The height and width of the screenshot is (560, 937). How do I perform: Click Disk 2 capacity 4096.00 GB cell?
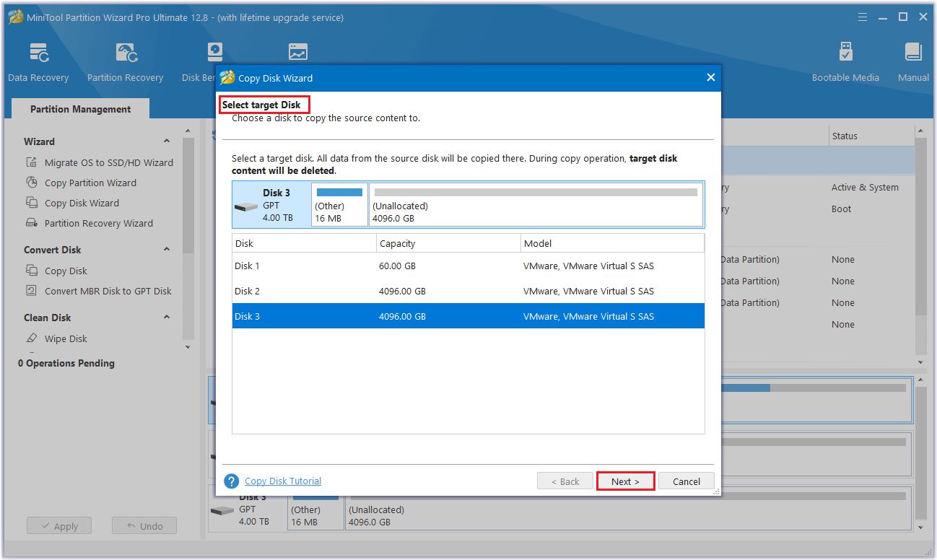click(x=402, y=291)
